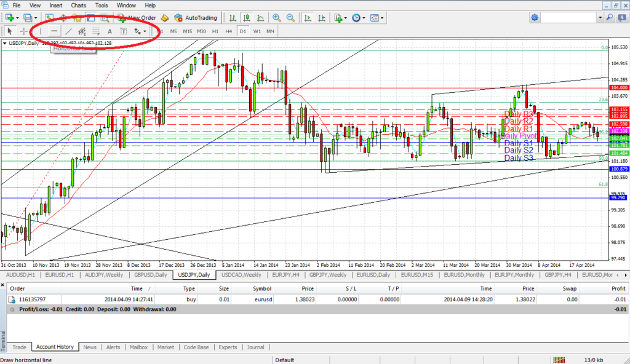630x364 pixels.
Task: Zoom in on the chart
Action: click(x=276, y=18)
